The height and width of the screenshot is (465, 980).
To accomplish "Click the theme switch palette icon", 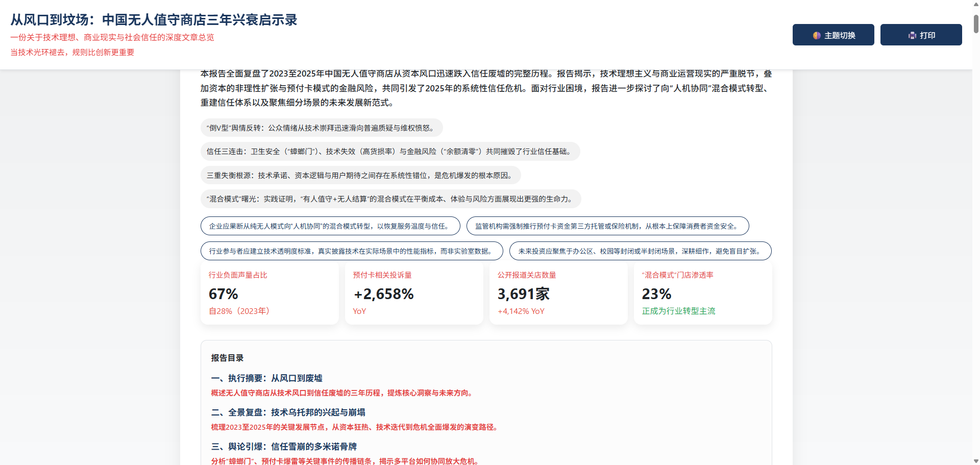I will pos(817,35).
